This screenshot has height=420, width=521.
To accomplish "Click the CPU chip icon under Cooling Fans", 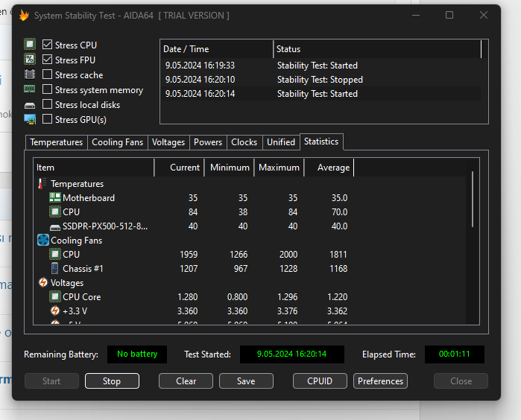I will click(x=55, y=255).
